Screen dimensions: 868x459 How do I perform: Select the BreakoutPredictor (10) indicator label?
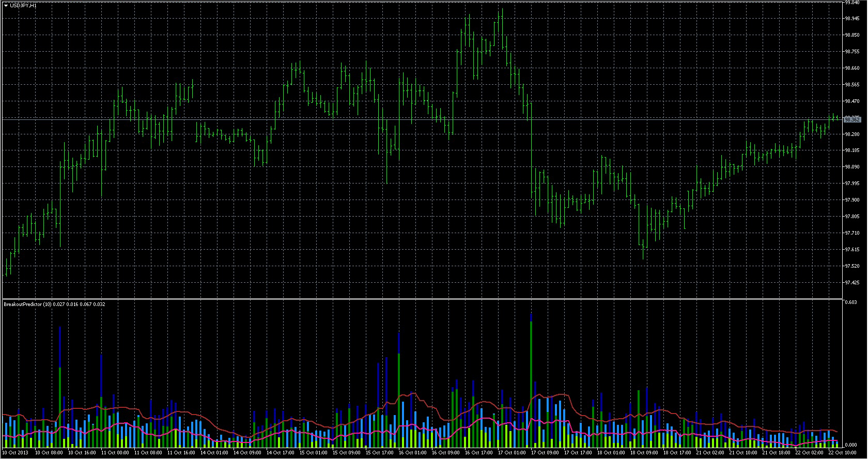[x=28, y=304]
